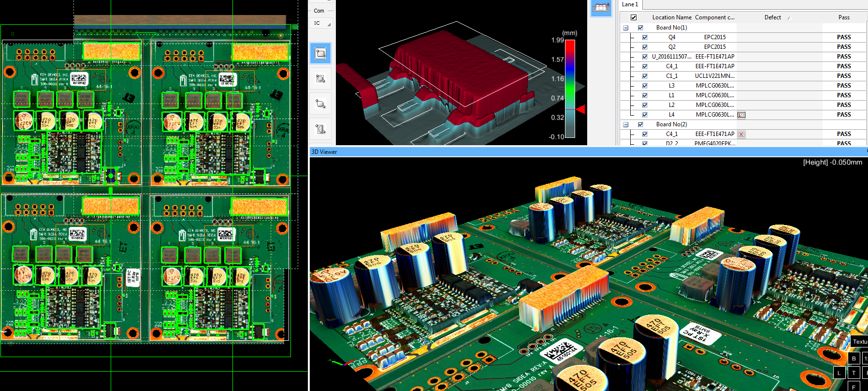
Task: Click the conveyor board icon beside Lane 1
Action: [601, 8]
